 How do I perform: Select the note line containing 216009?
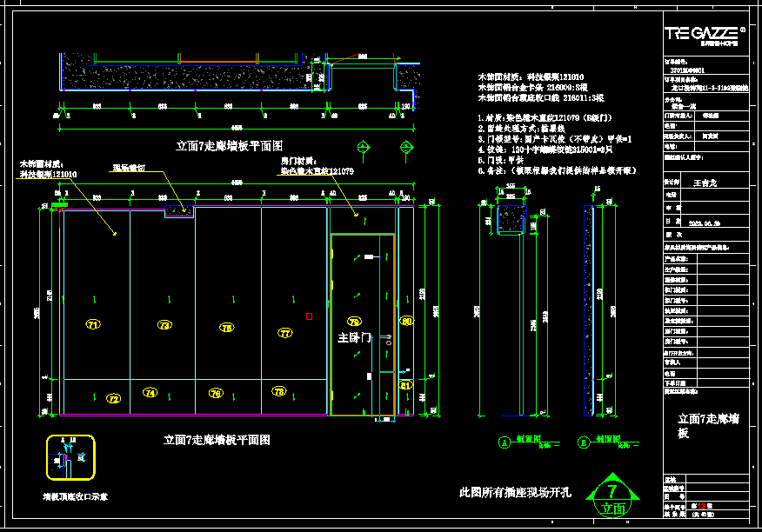(x=533, y=88)
